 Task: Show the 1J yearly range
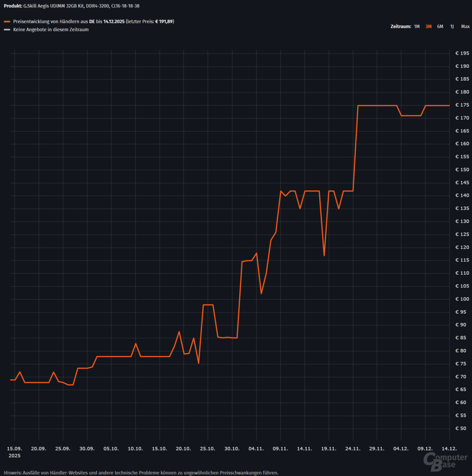(452, 26)
